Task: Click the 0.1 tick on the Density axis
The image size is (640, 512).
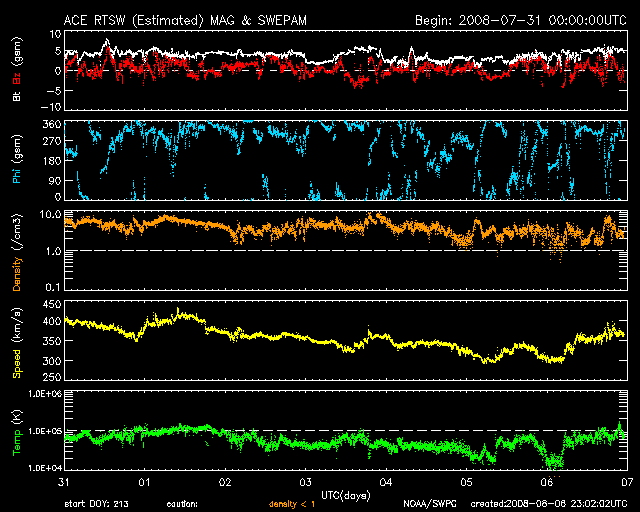Action: click(53, 287)
